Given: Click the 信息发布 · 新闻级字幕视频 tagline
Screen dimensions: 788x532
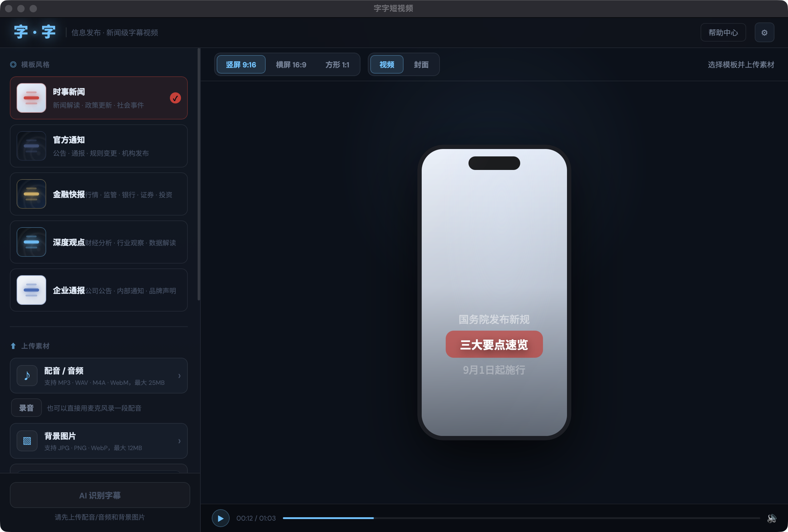Looking at the screenshot, I should [x=115, y=33].
